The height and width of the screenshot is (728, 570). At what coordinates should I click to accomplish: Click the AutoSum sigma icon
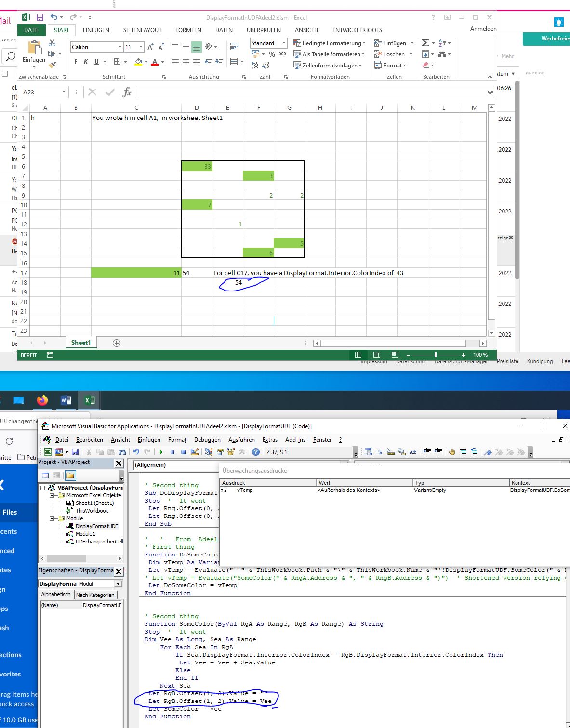click(425, 43)
